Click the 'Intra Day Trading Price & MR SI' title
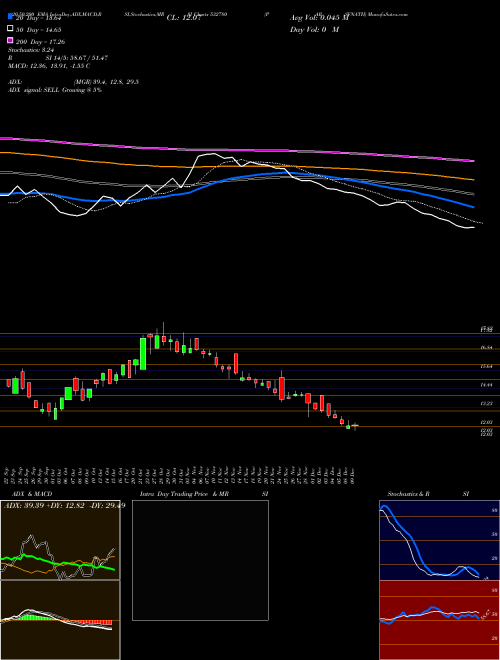500x660 pixels. click(x=204, y=494)
